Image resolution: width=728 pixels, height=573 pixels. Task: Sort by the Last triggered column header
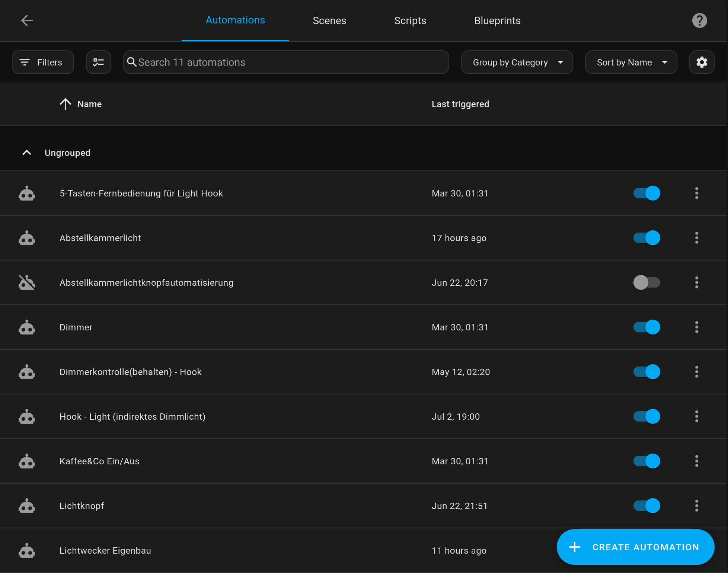coord(460,104)
